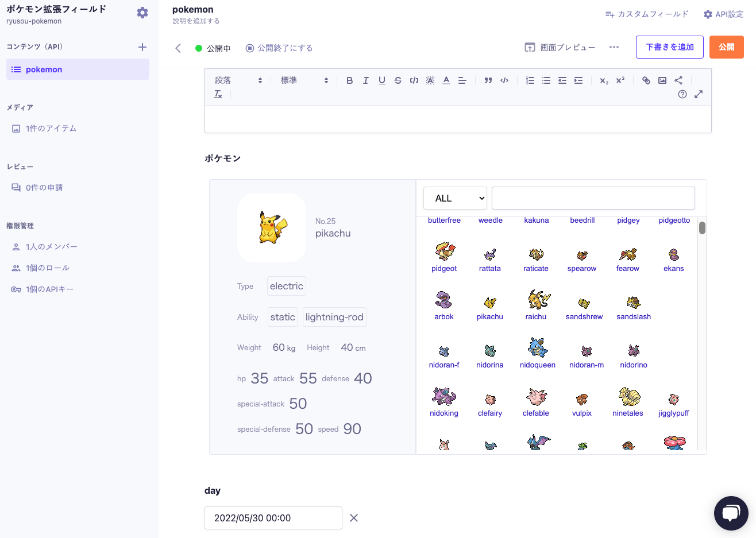Apply superscript formatting
The image size is (756, 538).
[620, 80]
